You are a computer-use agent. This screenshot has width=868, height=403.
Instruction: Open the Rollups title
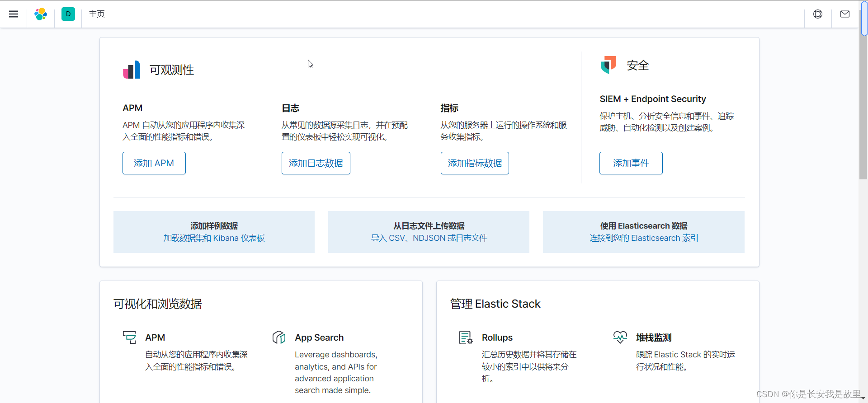point(497,337)
